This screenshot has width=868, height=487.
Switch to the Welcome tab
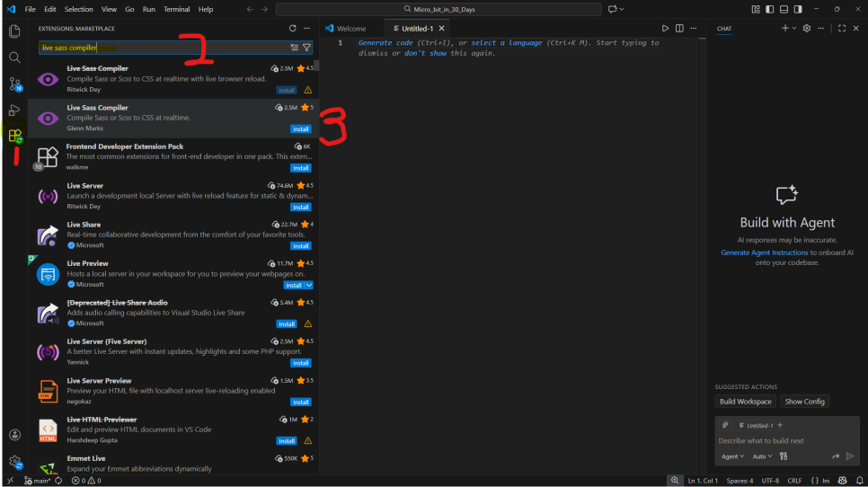pos(351,28)
